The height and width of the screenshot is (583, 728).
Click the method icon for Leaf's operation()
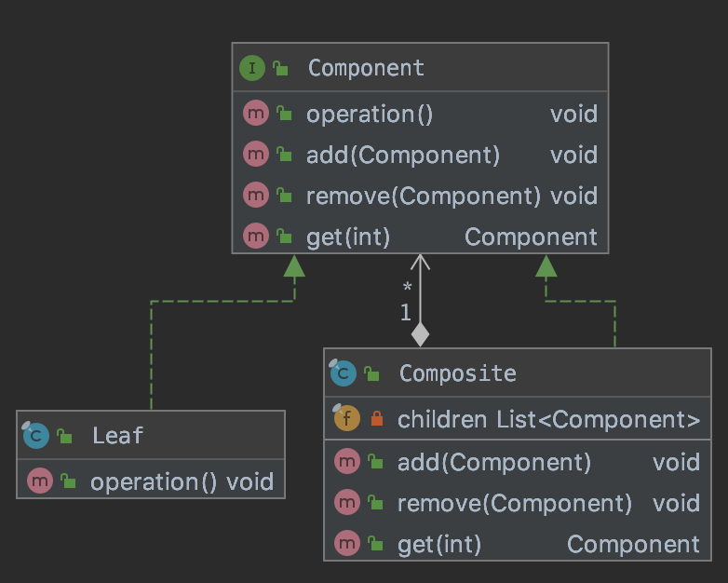(39, 481)
